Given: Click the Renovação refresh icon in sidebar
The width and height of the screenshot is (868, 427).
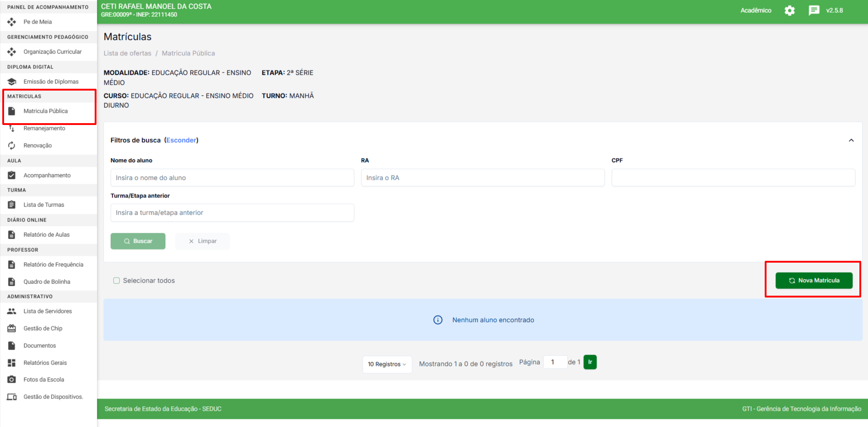Looking at the screenshot, I should pyautogui.click(x=12, y=145).
